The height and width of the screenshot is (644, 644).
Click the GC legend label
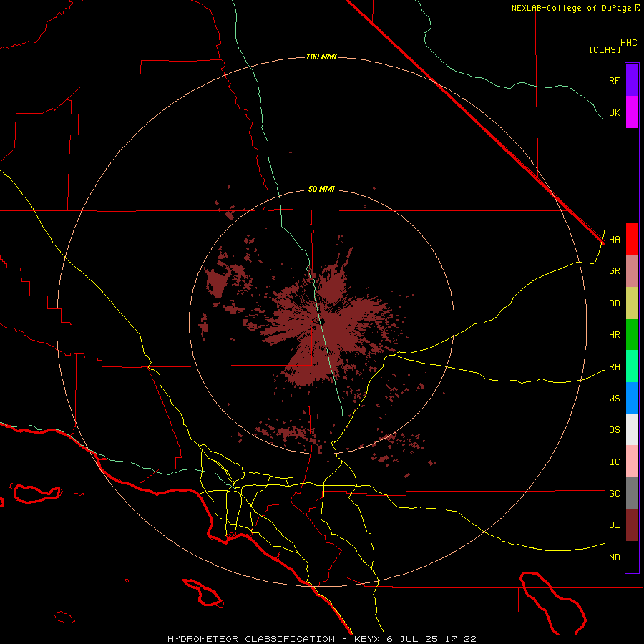click(614, 494)
